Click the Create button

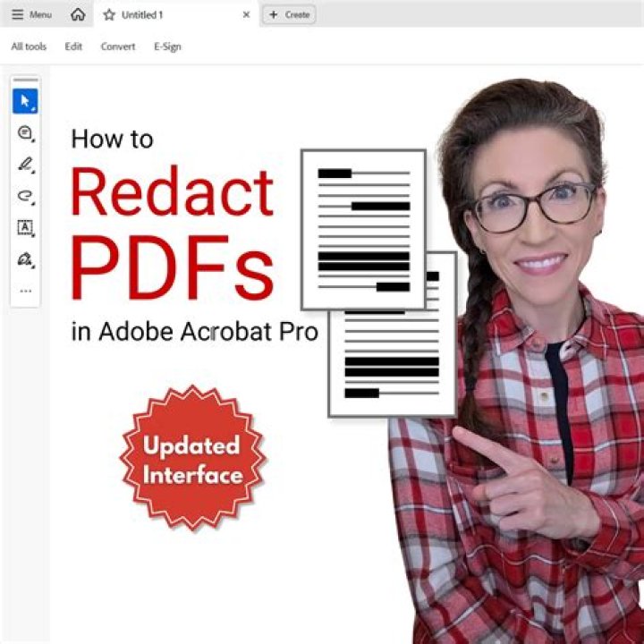point(289,15)
